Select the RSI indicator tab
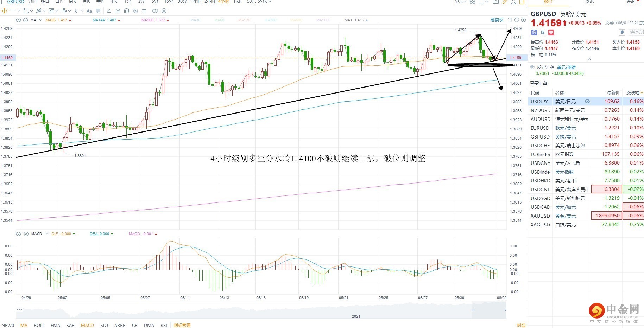644x328 pixels. [x=164, y=325]
